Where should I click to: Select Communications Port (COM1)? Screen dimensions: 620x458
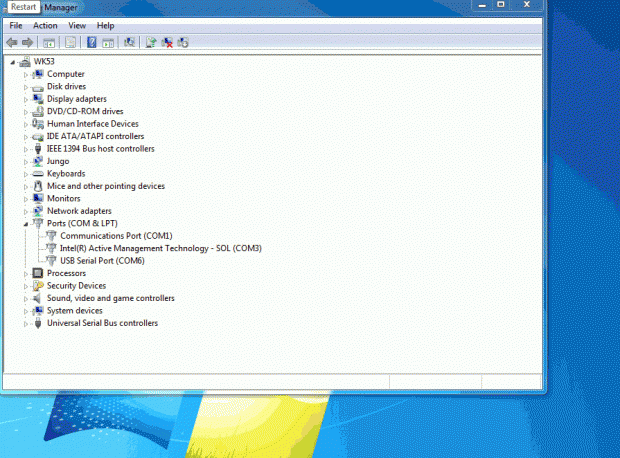pos(116,236)
